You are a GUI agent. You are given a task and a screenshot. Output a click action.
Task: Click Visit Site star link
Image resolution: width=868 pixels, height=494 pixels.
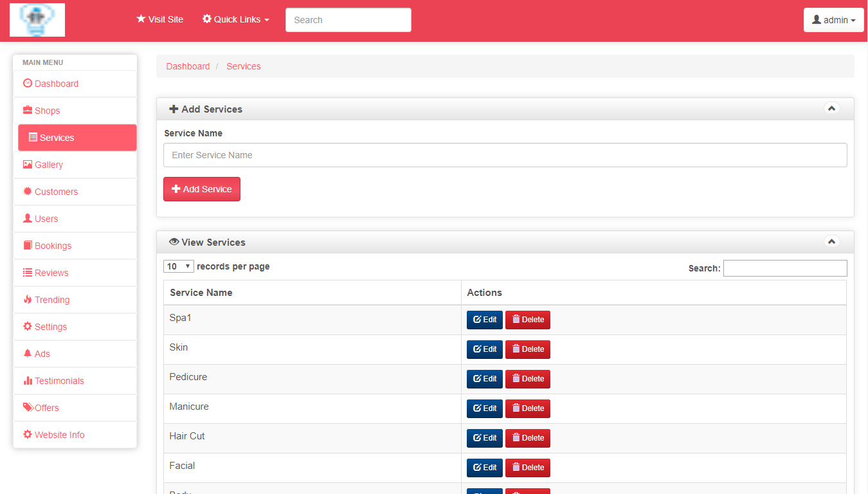pos(160,19)
